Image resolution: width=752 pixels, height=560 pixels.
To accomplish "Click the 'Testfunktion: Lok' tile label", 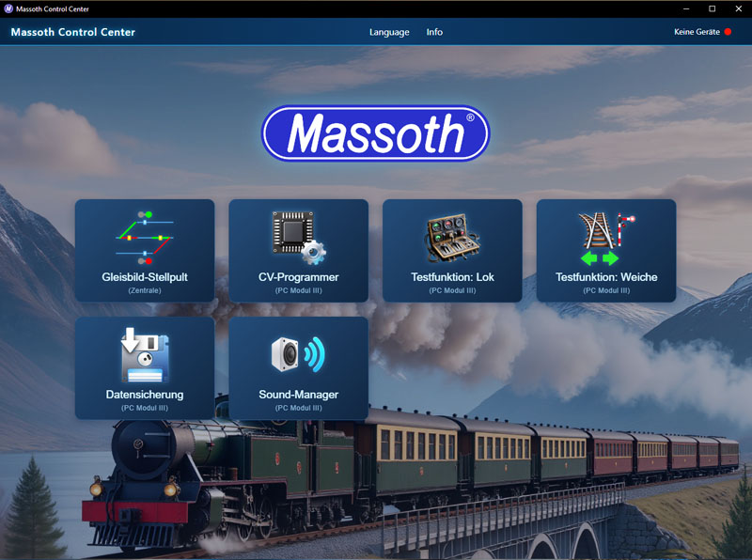I will point(452,277).
